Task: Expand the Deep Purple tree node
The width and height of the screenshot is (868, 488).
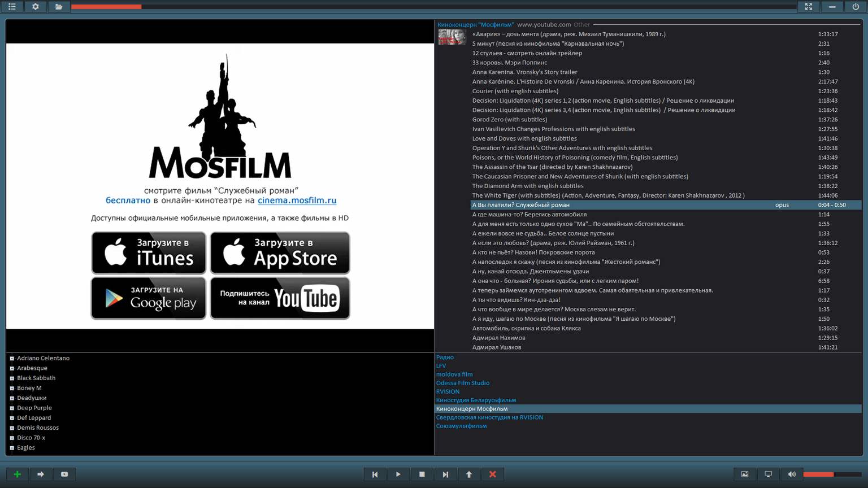Action: (x=12, y=408)
